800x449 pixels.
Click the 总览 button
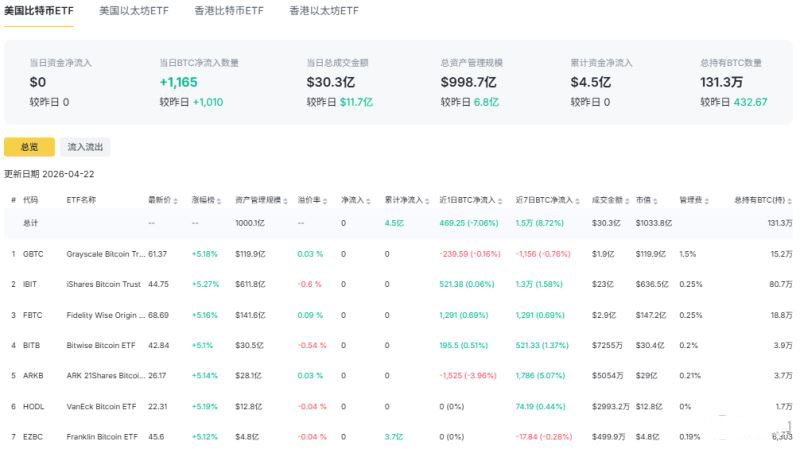[x=29, y=147]
